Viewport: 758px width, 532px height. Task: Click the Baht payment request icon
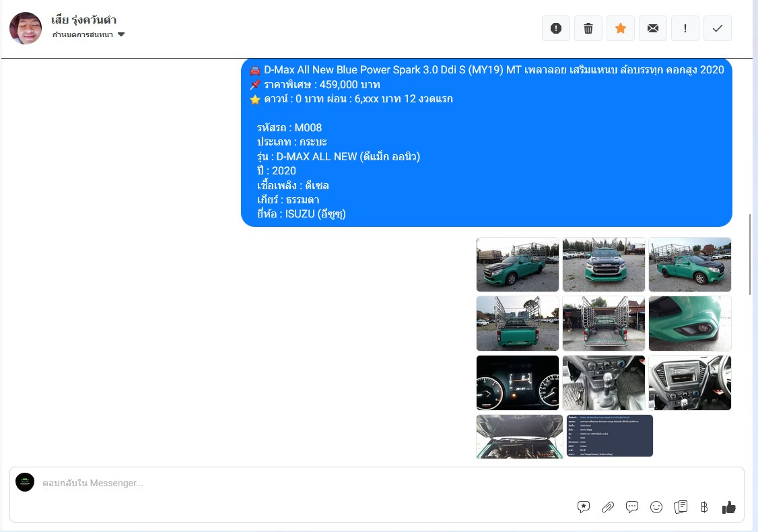704,507
